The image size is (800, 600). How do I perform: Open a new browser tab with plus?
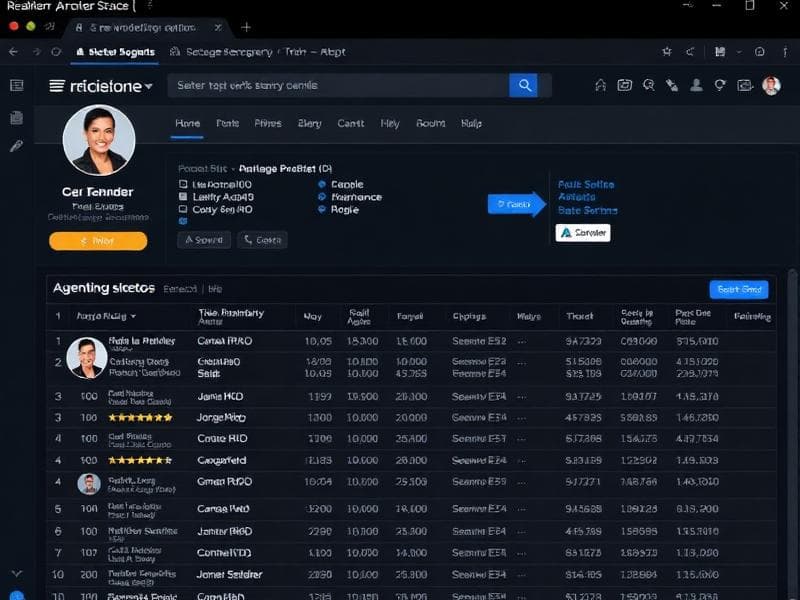[245, 27]
